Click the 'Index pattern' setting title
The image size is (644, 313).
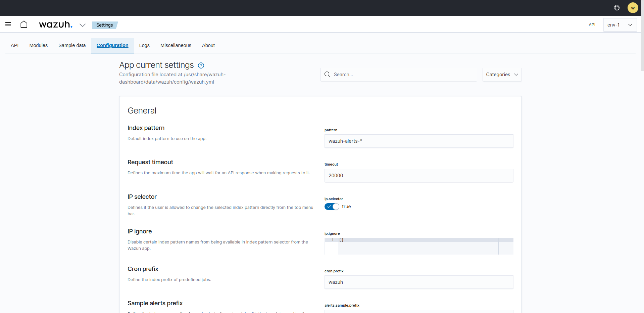146,128
